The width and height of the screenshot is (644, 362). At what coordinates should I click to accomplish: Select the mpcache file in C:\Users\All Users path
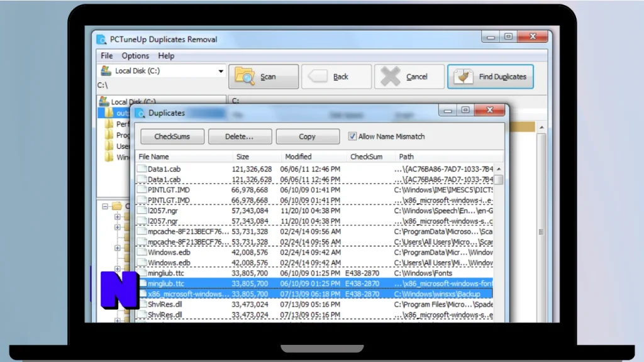314,242
